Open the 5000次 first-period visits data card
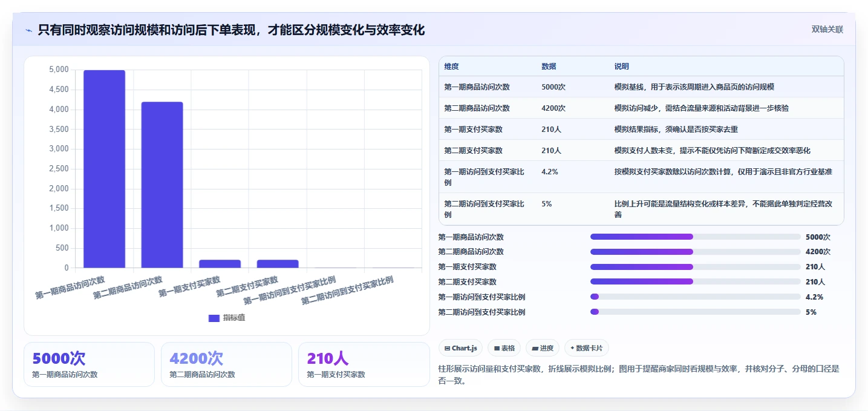Screen dimensions: 868x411 pyautogui.click(x=89, y=364)
